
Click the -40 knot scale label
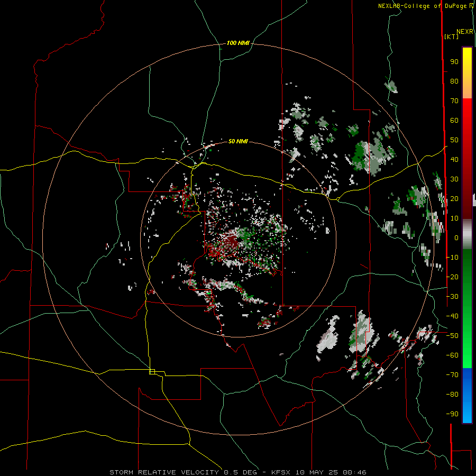pyautogui.click(x=452, y=316)
